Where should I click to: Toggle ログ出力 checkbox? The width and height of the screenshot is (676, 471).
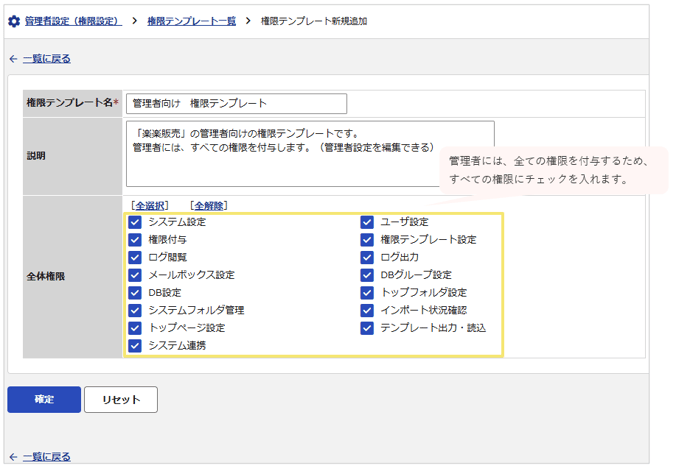(x=367, y=257)
